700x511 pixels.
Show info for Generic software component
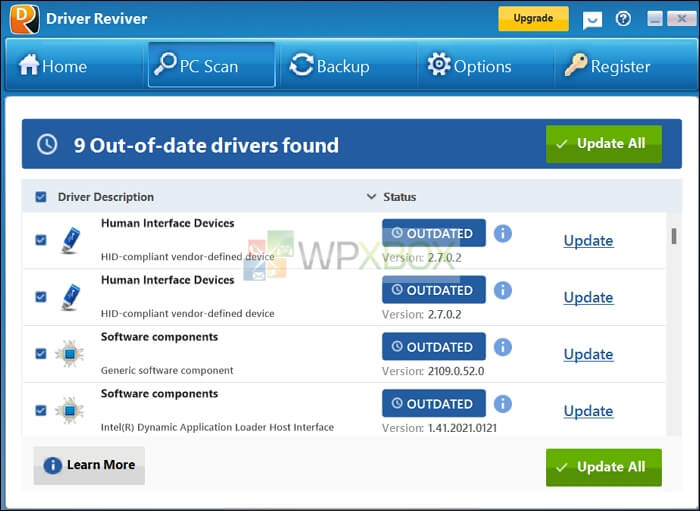[503, 347]
